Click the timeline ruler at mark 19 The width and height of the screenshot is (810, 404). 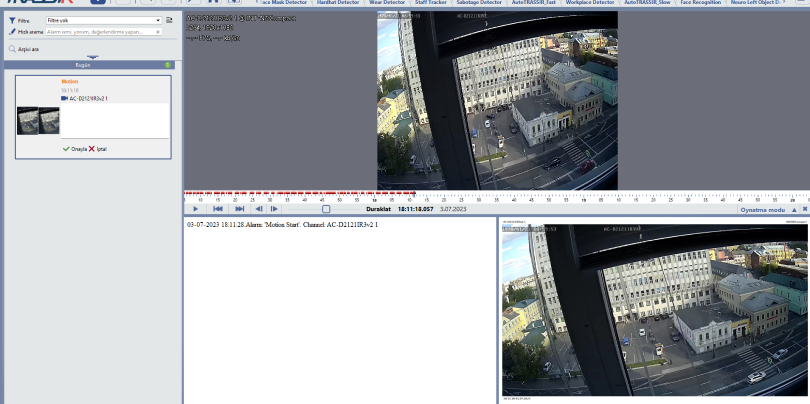point(584,199)
